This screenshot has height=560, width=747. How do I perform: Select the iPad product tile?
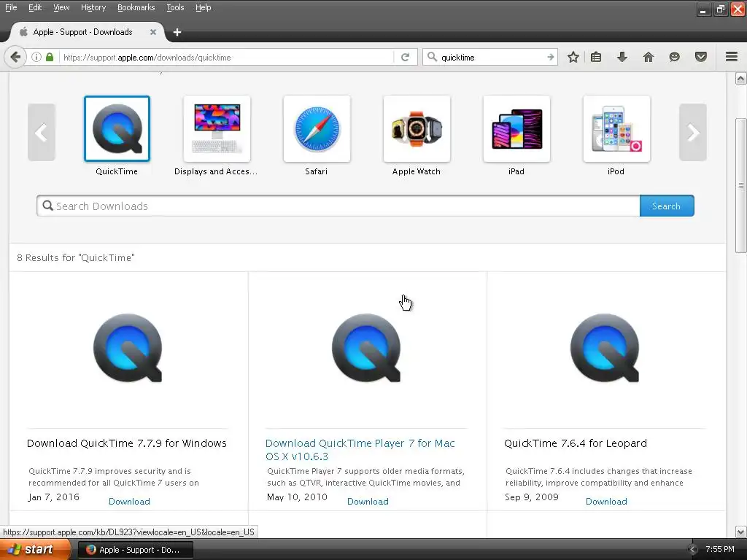coord(516,128)
